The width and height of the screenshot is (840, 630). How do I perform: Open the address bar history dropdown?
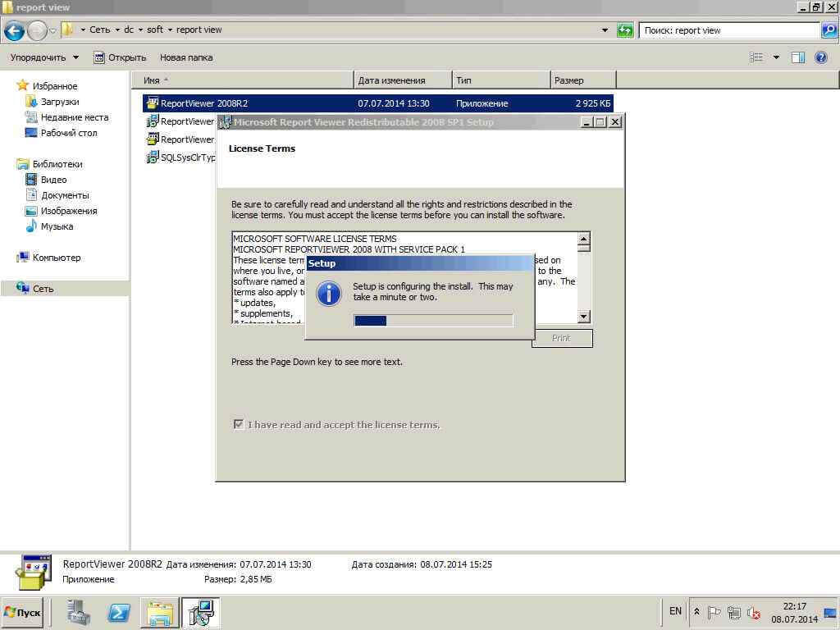coord(605,30)
